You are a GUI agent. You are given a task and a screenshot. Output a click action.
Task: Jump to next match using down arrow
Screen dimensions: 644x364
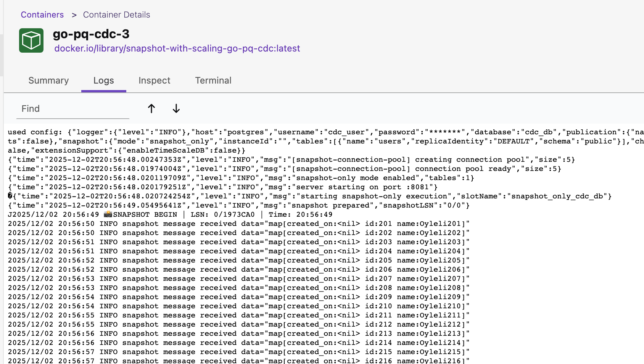176,109
